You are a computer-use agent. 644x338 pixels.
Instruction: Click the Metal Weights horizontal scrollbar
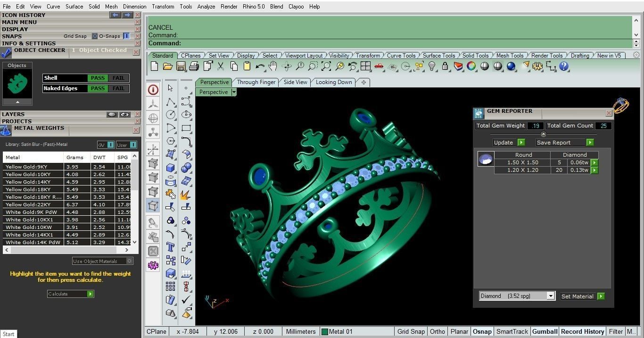point(66,250)
